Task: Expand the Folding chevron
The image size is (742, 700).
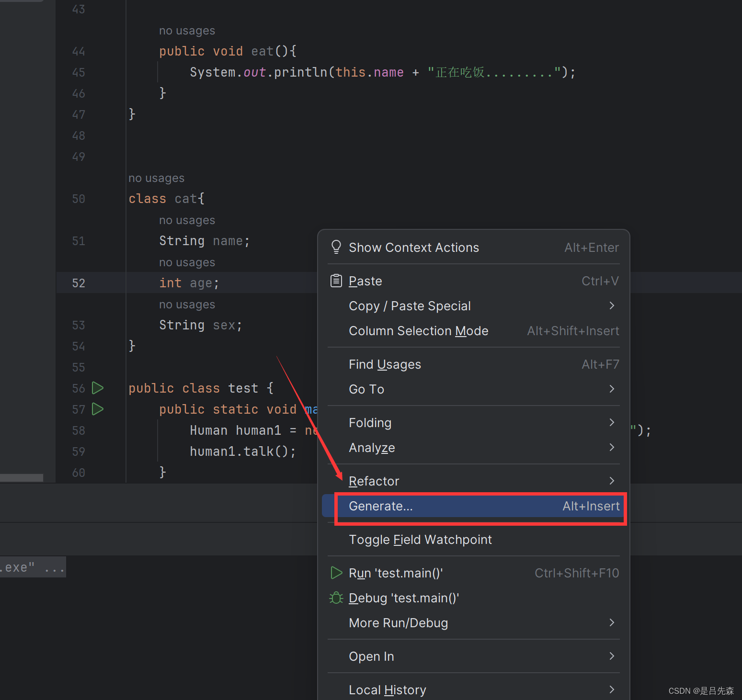Action: tap(612, 422)
